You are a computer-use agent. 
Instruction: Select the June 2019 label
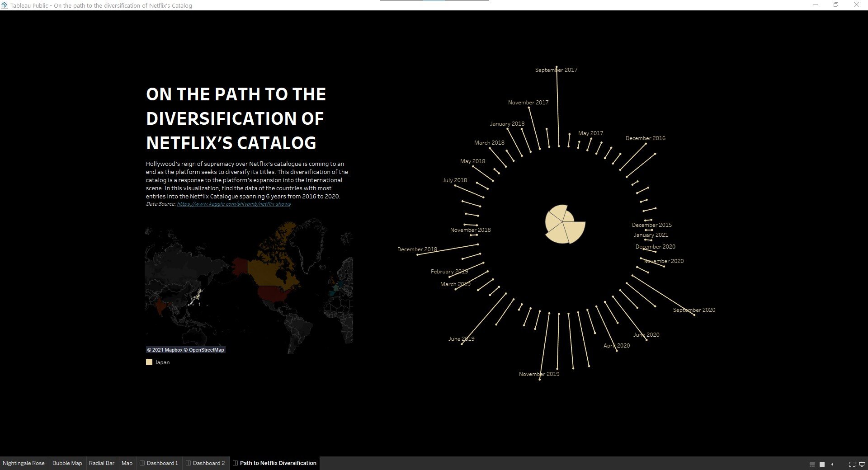[461, 339]
